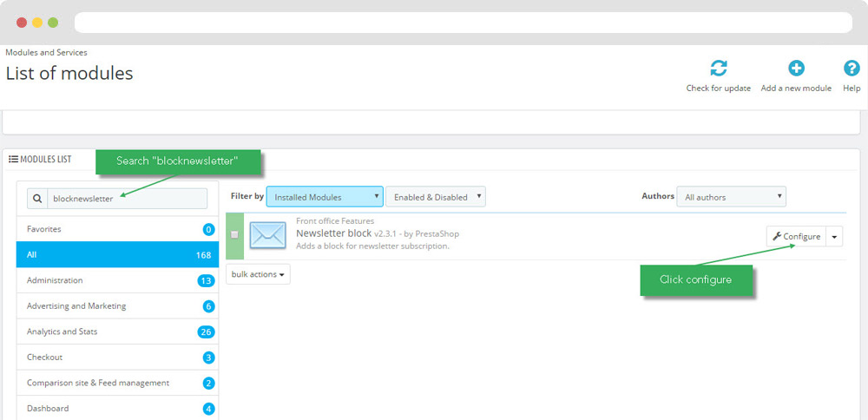Click the 168 count badge

(x=204, y=255)
